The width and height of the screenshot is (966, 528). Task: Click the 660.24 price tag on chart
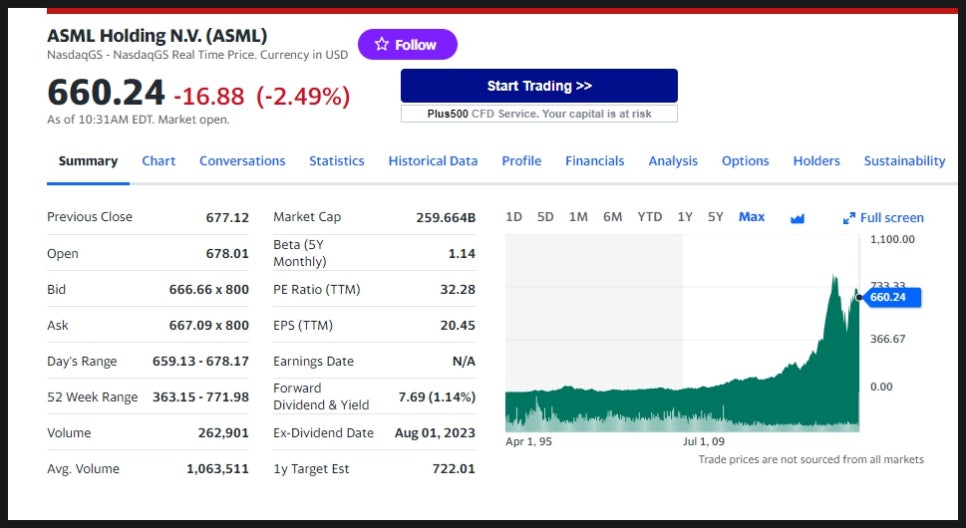(890, 298)
